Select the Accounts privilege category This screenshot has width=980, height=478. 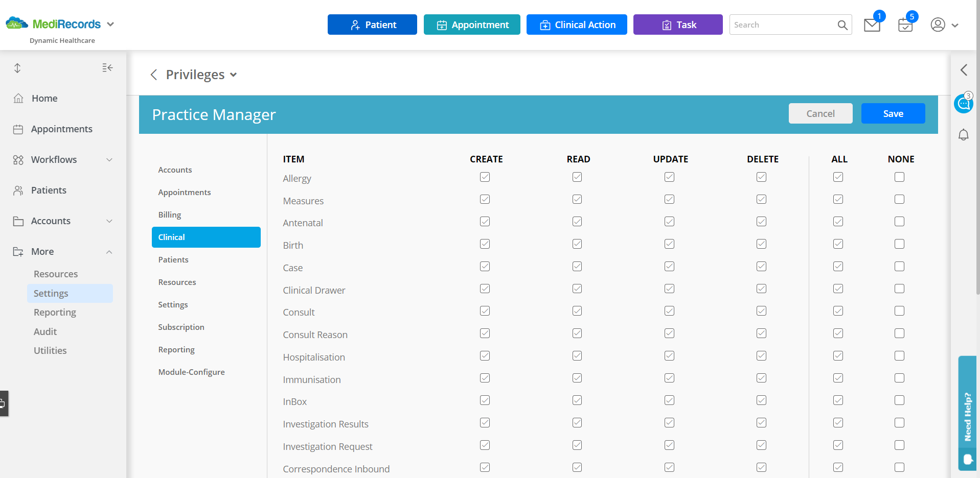pos(175,170)
